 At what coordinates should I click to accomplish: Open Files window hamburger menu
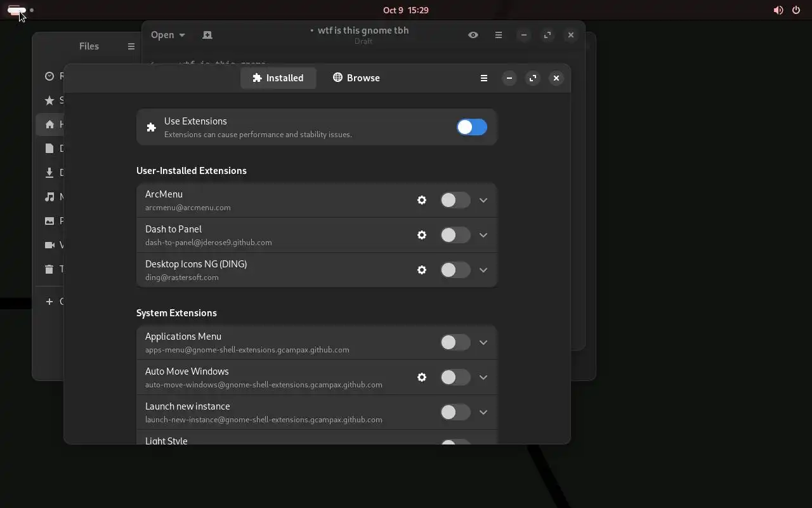131,46
